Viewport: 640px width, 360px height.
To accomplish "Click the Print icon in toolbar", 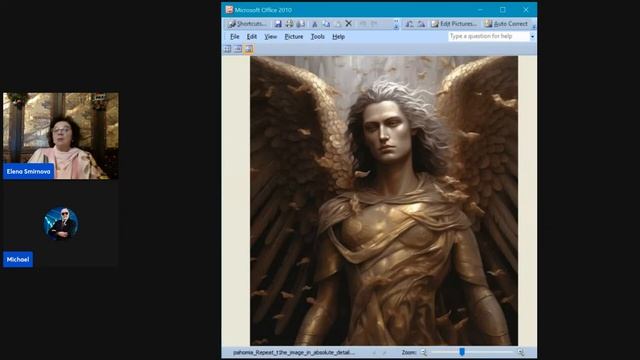I will point(289,24).
